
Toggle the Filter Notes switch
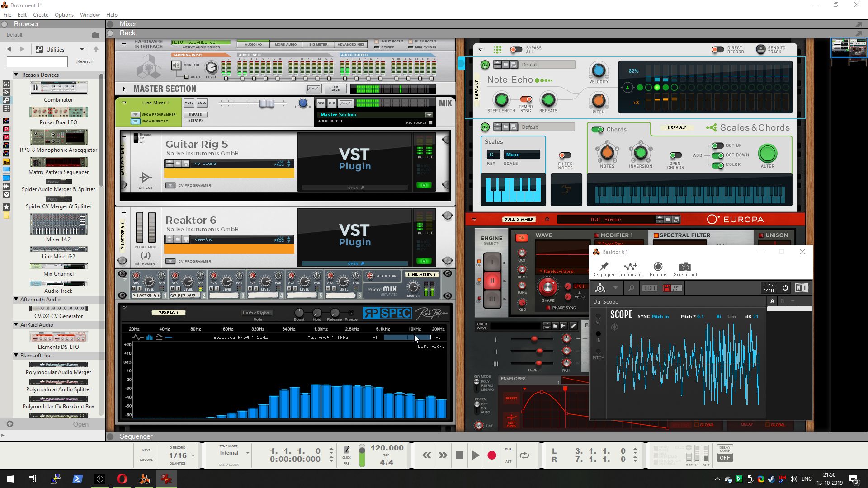coord(565,155)
